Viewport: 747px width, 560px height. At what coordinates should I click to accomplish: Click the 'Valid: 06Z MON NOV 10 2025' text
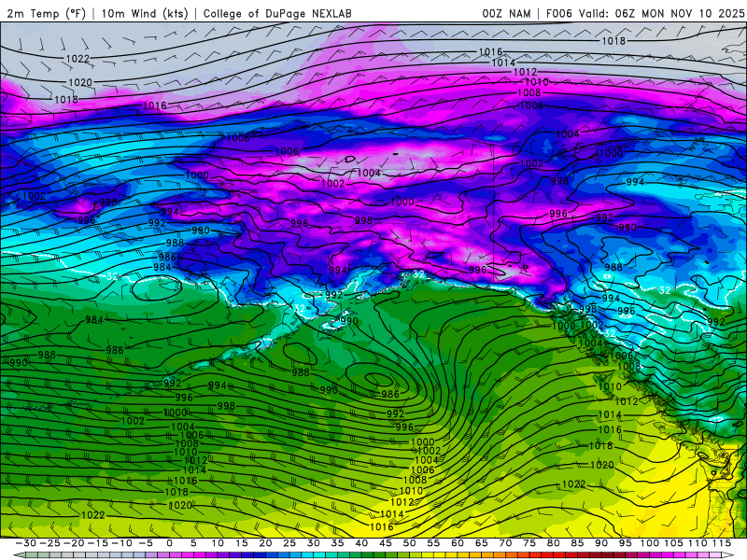pyautogui.click(x=661, y=13)
